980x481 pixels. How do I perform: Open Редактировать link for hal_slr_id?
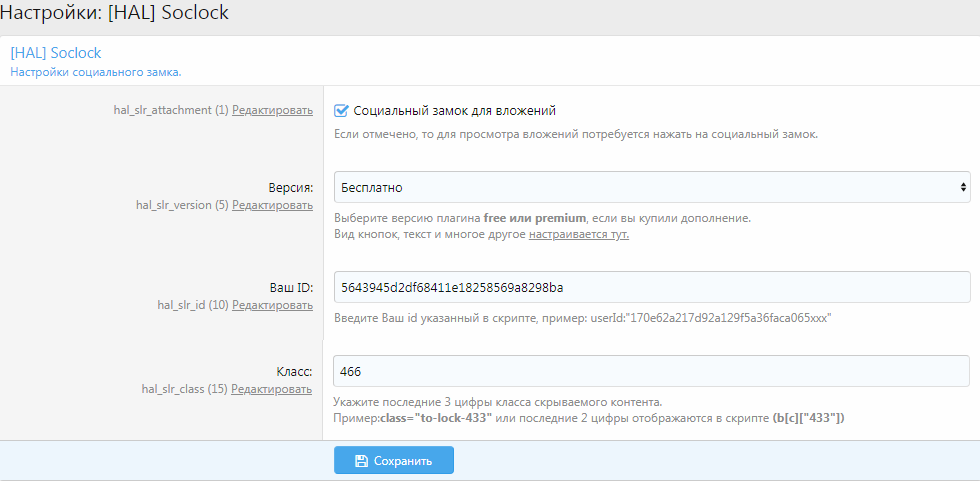272,305
